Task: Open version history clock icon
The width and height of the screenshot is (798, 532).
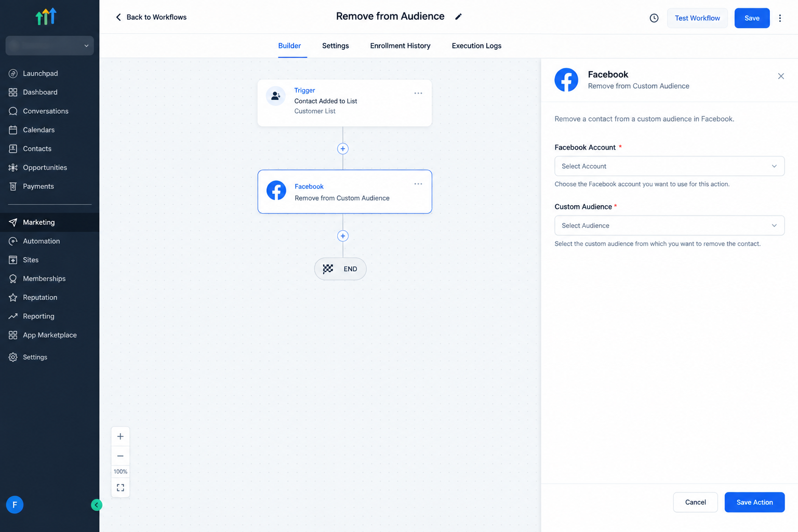Action: [x=654, y=18]
